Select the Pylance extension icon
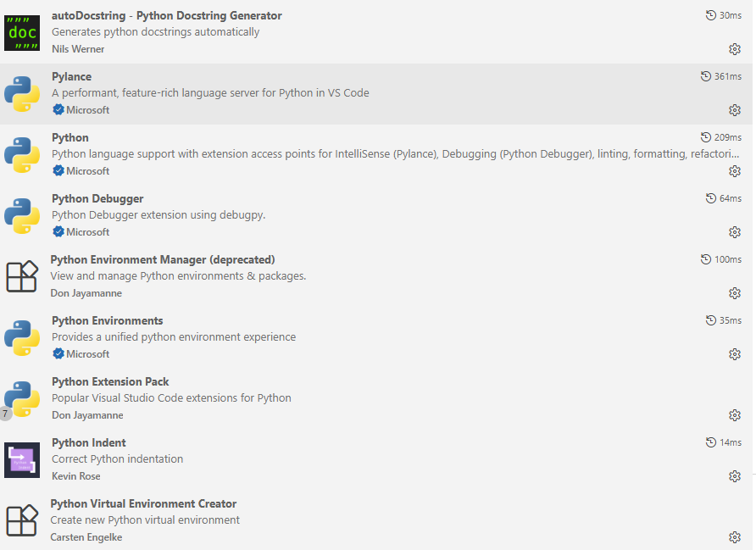Screen dimensions: 756x550 pos(21,93)
